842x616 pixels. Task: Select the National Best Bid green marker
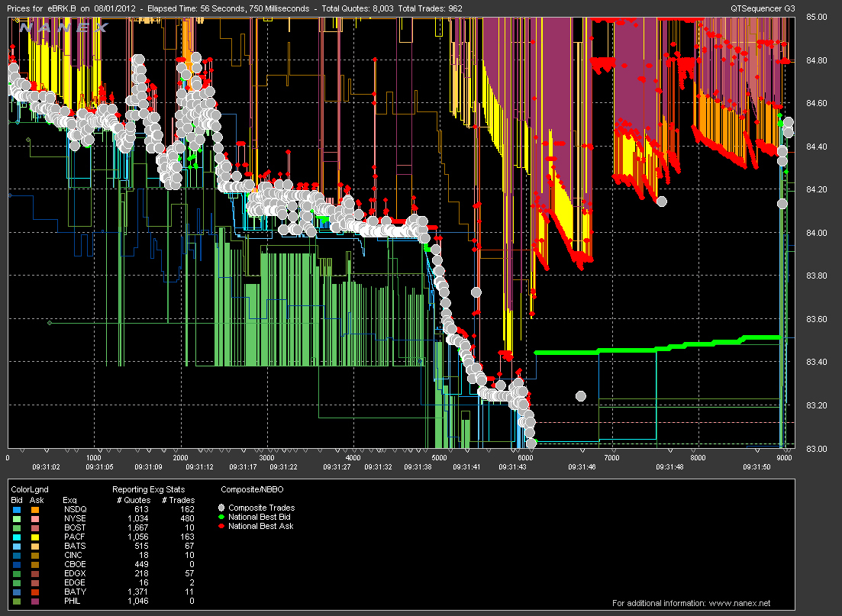point(221,517)
